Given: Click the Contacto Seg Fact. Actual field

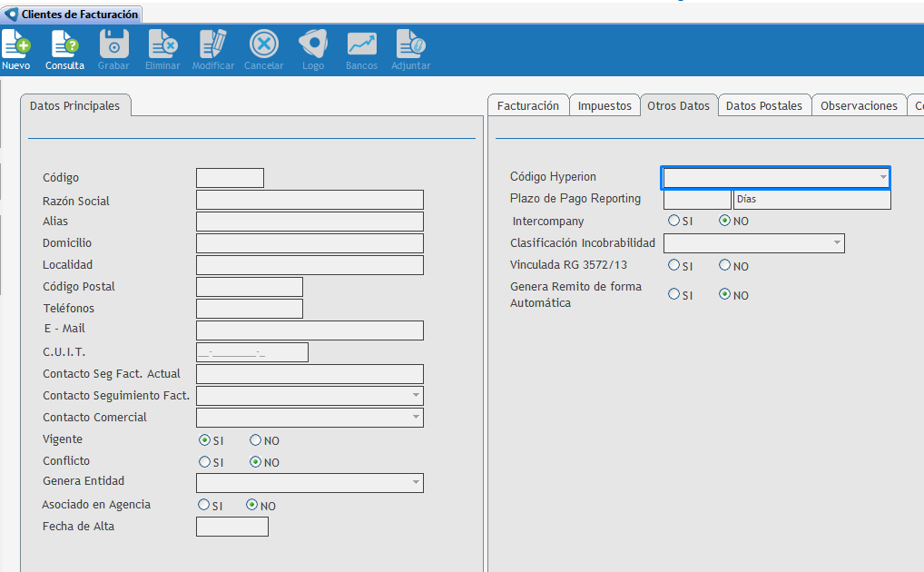Looking at the screenshot, I should pyautogui.click(x=310, y=374).
